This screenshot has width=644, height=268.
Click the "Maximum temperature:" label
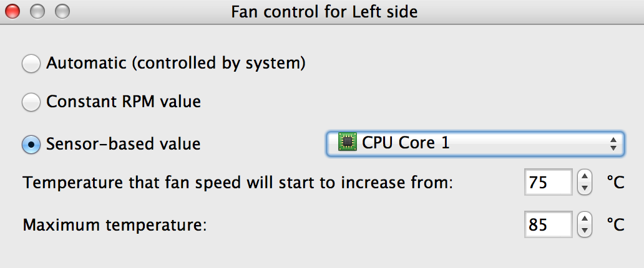114,224
